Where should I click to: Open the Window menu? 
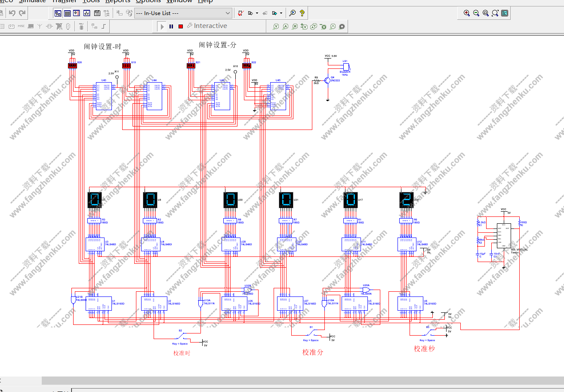pyautogui.click(x=179, y=1)
